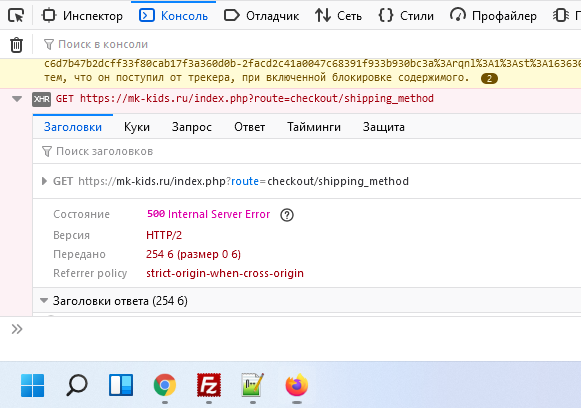The height and width of the screenshot is (408, 581).
Task: Click the XHR badge icon
Action: [42, 99]
